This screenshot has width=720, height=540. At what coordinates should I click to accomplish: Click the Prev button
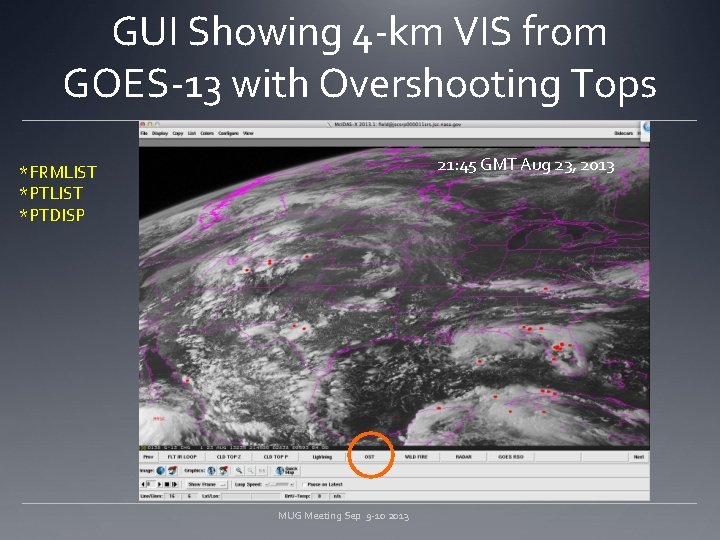pos(148,457)
